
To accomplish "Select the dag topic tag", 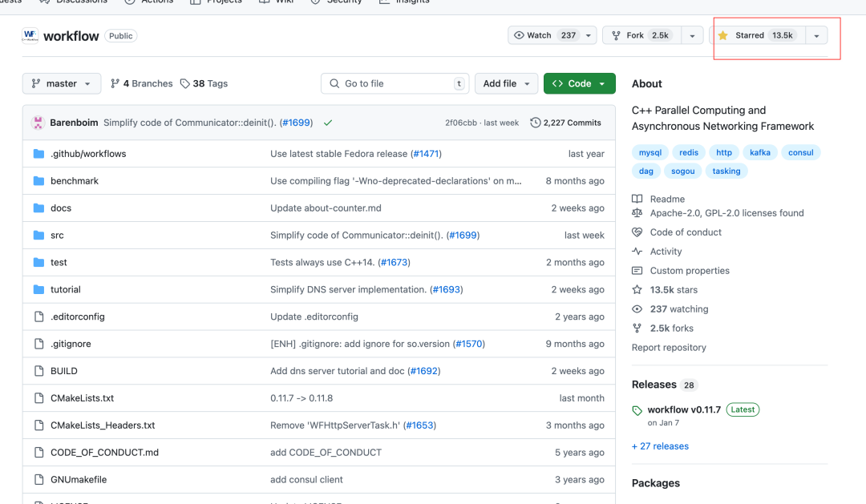I will 646,171.
